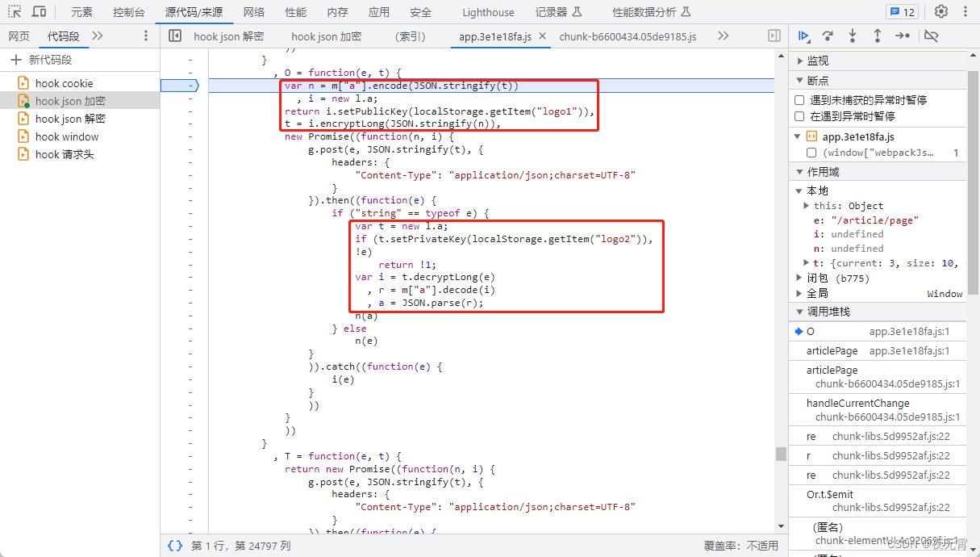Step out of current function
The image size is (980, 557).
(878, 36)
